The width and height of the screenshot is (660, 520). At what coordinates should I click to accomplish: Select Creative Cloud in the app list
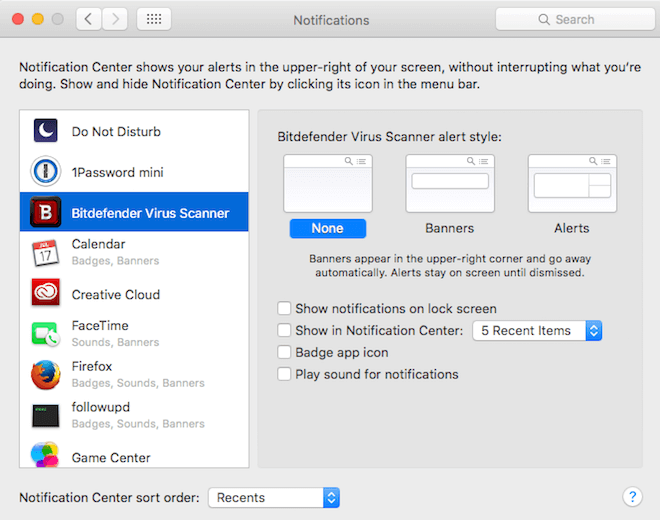tap(134, 294)
